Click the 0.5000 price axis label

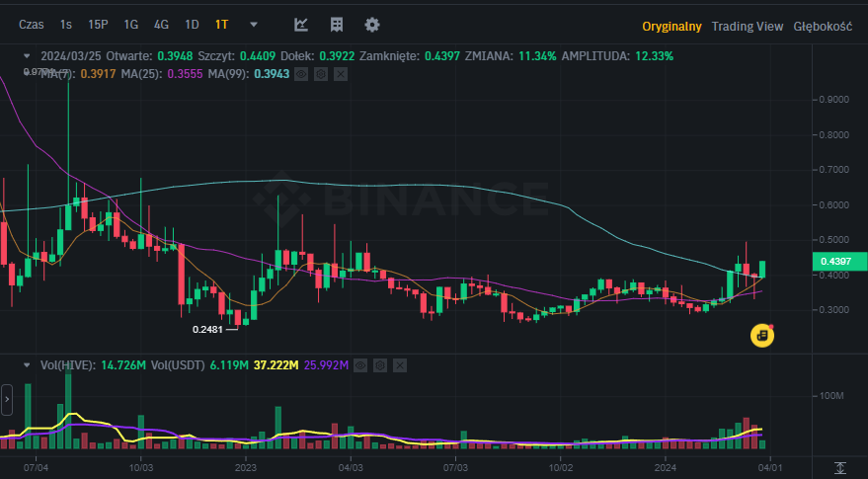[833, 240]
